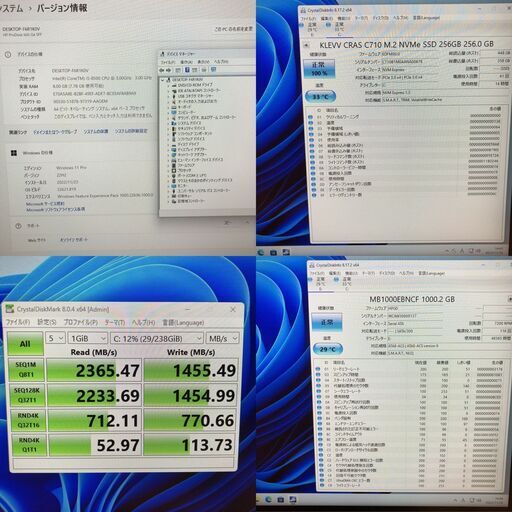Click the empty status bar field in CrystalDiskMark
The image size is (512, 512).
(x=123, y=463)
